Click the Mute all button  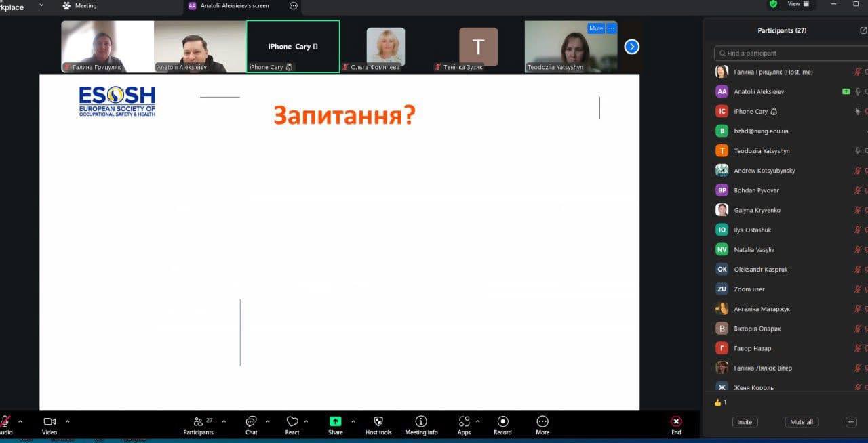[x=801, y=422]
